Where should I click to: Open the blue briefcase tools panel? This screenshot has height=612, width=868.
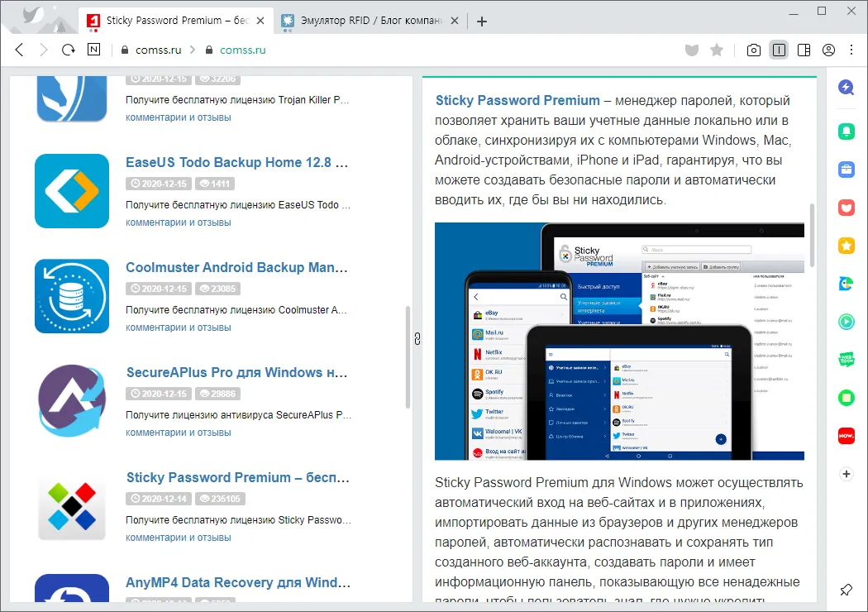pos(846,170)
